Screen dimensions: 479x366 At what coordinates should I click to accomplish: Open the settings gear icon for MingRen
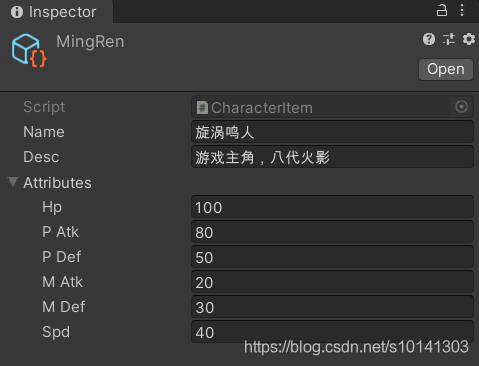pos(469,39)
